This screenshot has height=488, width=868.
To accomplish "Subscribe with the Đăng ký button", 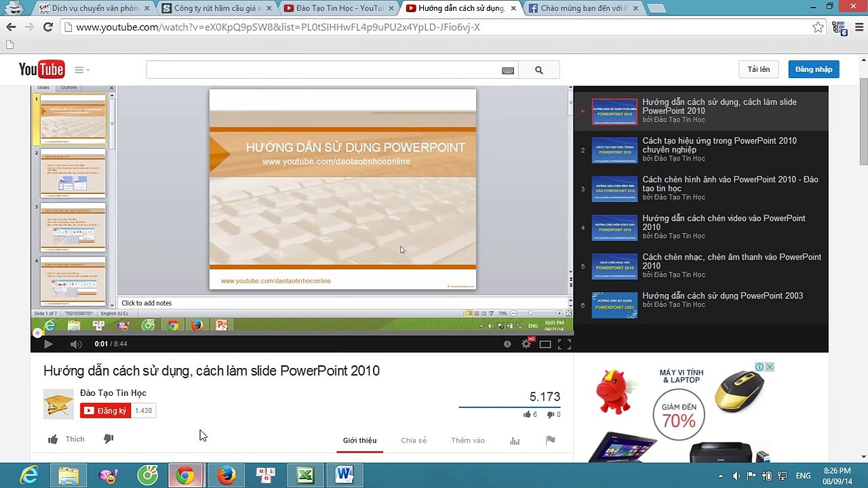I will click(106, 411).
